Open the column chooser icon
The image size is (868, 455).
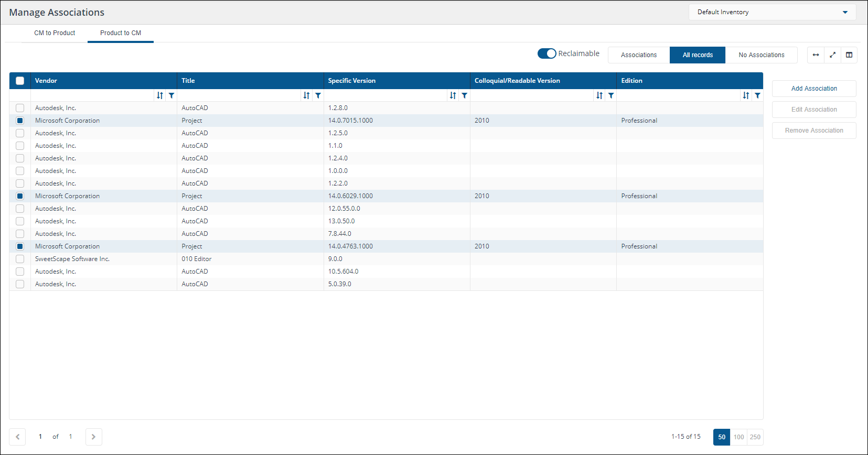point(849,55)
